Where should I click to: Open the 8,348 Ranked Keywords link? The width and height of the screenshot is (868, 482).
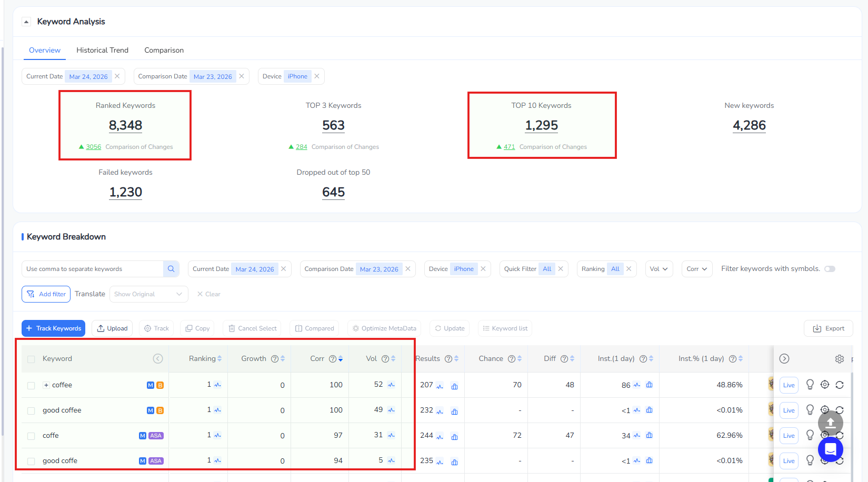click(125, 125)
